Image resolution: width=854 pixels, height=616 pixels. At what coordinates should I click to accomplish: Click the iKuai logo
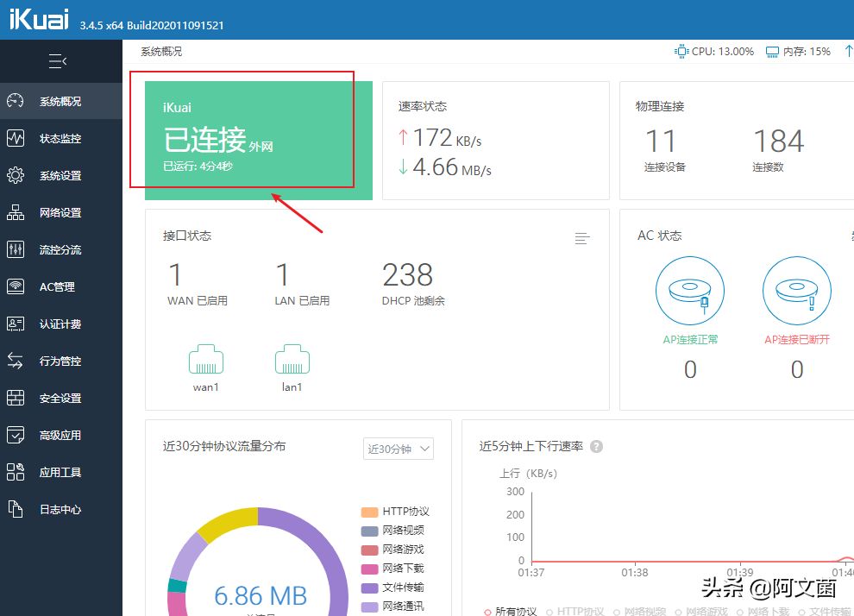pos(39,19)
